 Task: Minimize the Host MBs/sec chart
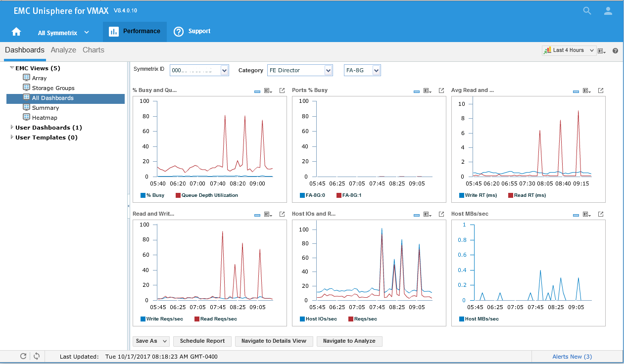point(575,214)
